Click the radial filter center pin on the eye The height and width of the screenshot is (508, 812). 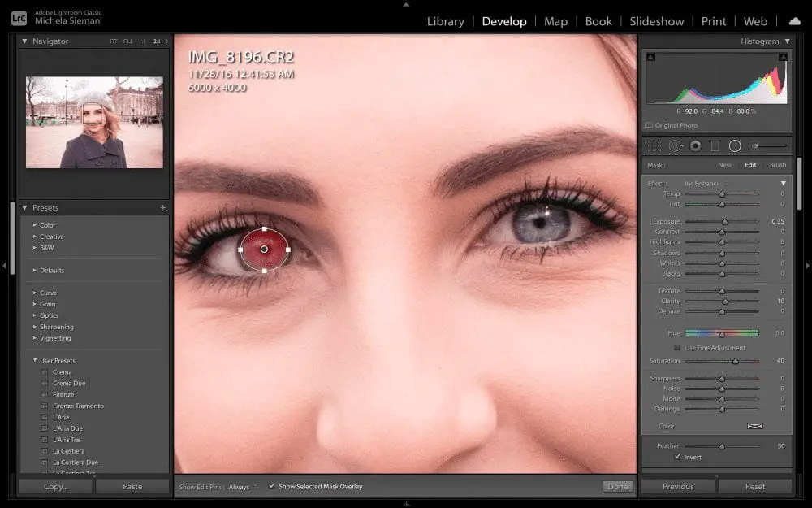point(264,250)
